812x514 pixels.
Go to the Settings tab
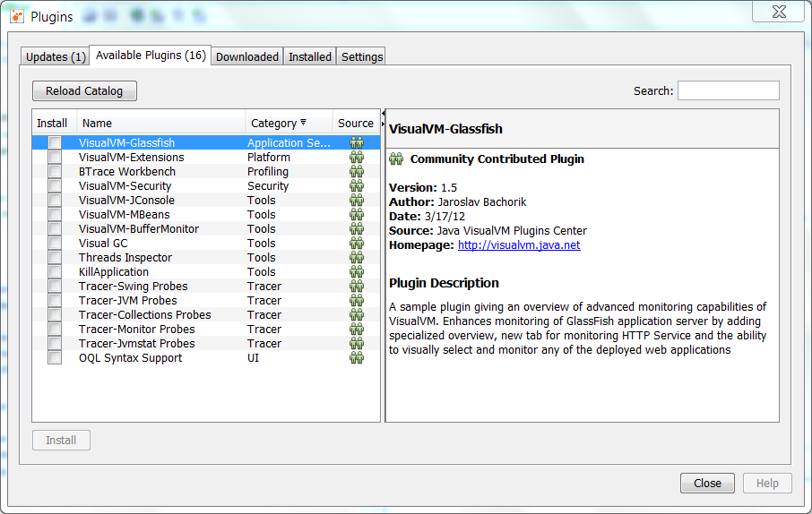coord(361,56)
